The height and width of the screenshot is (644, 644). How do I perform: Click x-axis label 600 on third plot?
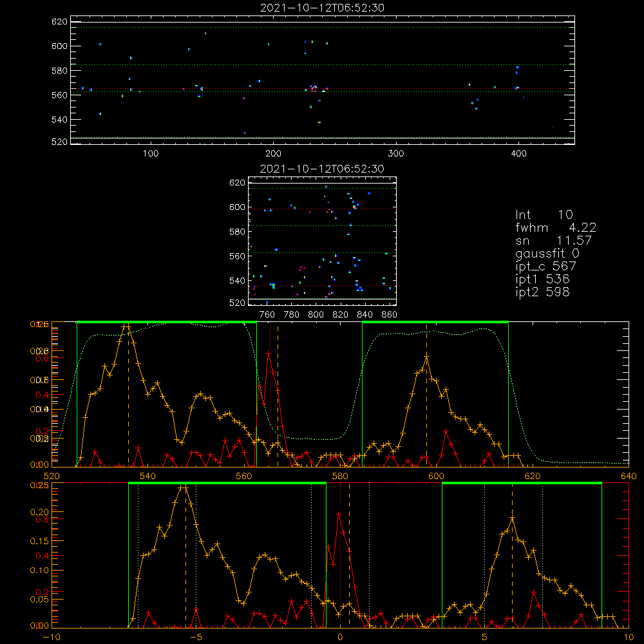click(x=436, y=477)
